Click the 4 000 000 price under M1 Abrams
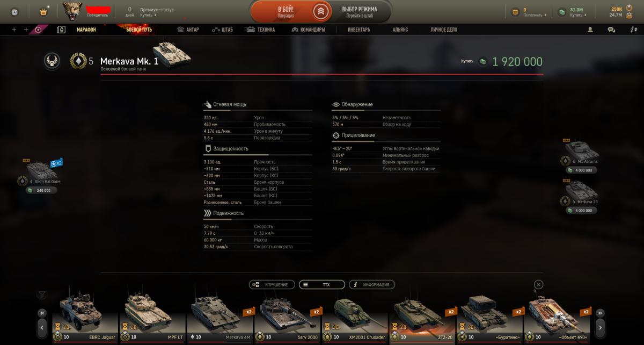 tap(581, 170)
